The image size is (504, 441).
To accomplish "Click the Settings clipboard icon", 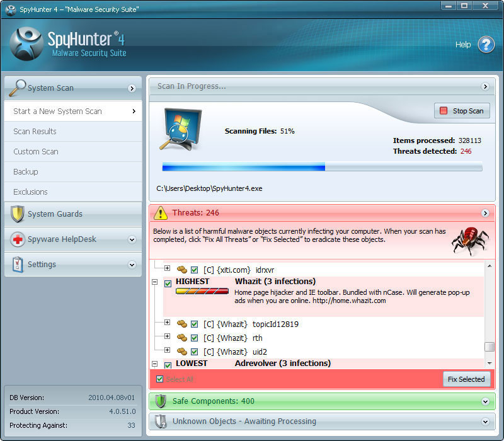I will coord(18,265).
